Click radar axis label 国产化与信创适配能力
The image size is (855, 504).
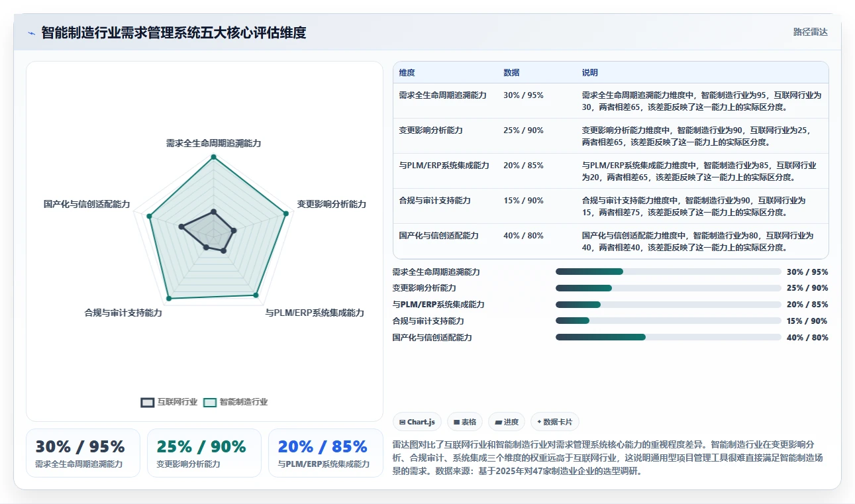[87, 204]
